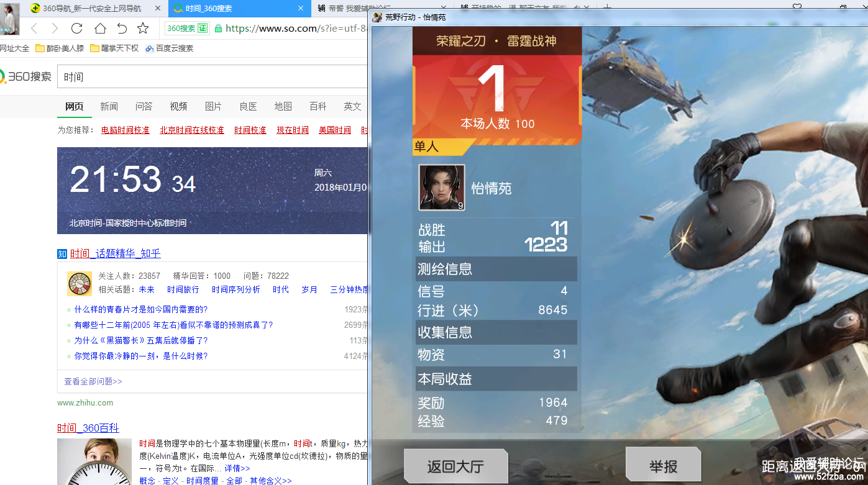The image size is (868, 485).
Task: Click the Zhihu topic clock thumbnail
Action: coord(80,284)
